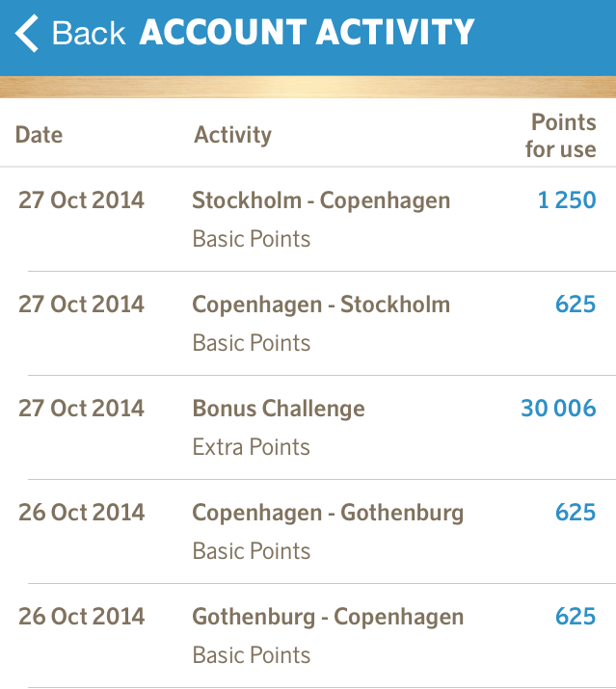Viewport: 616px width, 689px height.
Task: Click the 1 250 points value
Action: [567, 200]
